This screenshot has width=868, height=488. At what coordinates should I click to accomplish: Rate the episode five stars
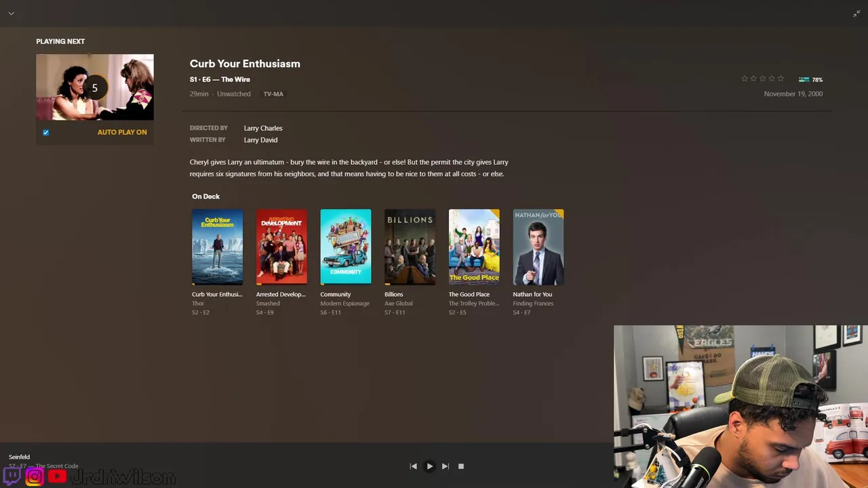point(781,79)
